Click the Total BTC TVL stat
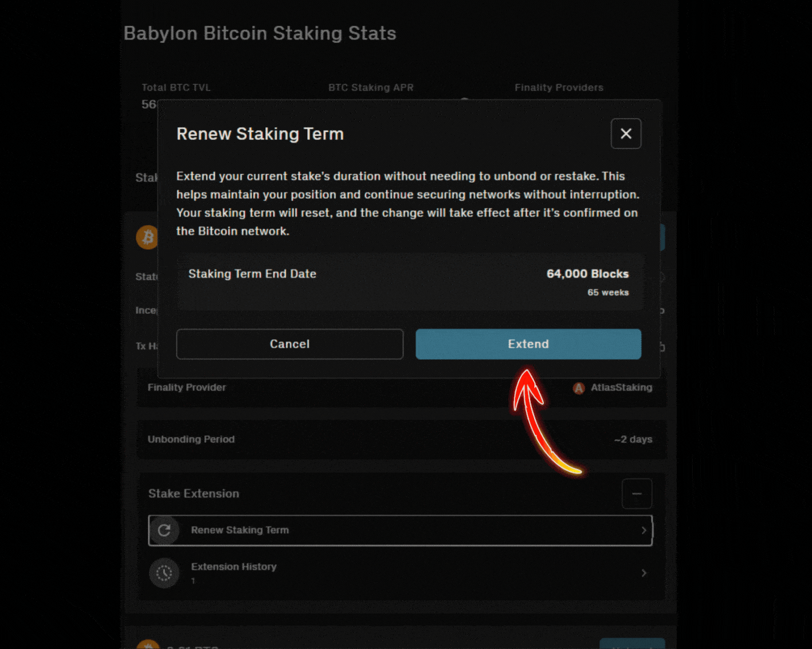Image resolution: width=812 pixels, height=649 pixels. click(x=176, y=87)
